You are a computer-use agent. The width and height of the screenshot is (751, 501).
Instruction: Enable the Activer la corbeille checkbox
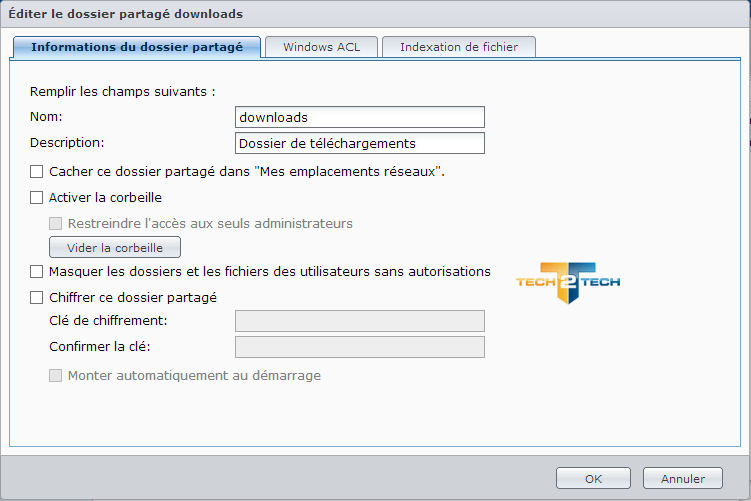pyautogui.click(x=36, y=197)
